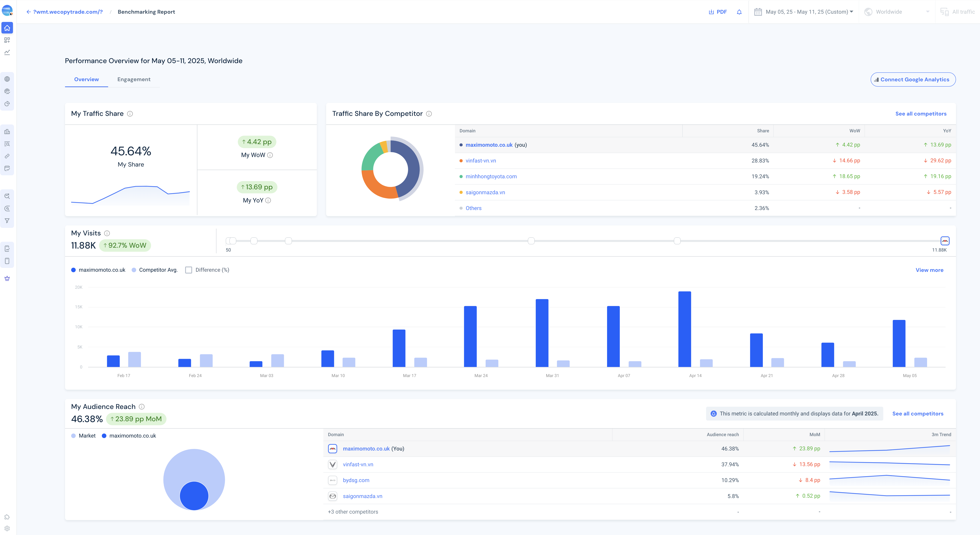The image size is (980, 535).
Task: Click the settings gear in sidebar
Action: pos(7,528)
